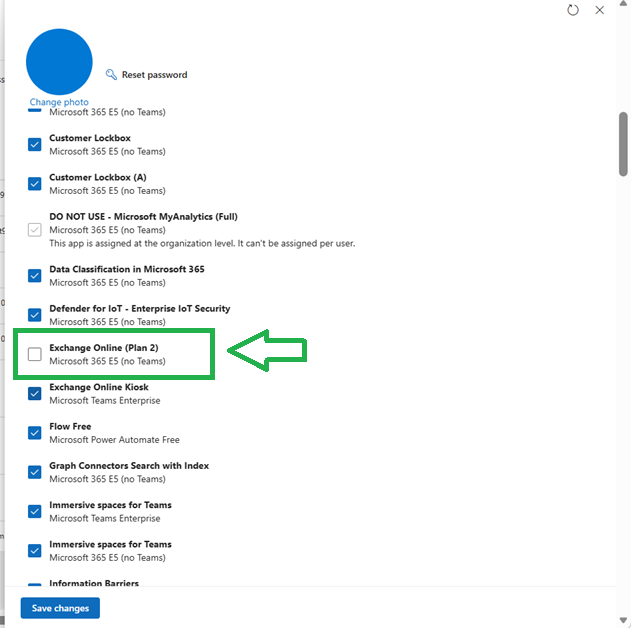Click the Data Classification in Microsoft 365 label
This screenshot has height=628, width=631.
(x=127, y=269)
